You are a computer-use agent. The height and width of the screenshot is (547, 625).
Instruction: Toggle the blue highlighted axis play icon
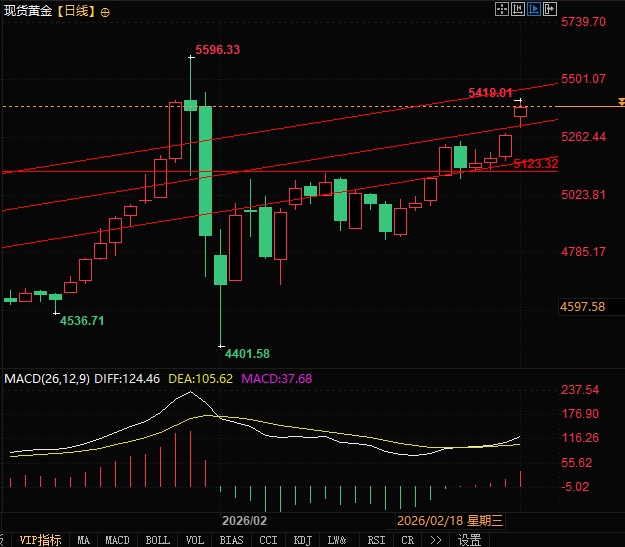[x=534, y=9]
